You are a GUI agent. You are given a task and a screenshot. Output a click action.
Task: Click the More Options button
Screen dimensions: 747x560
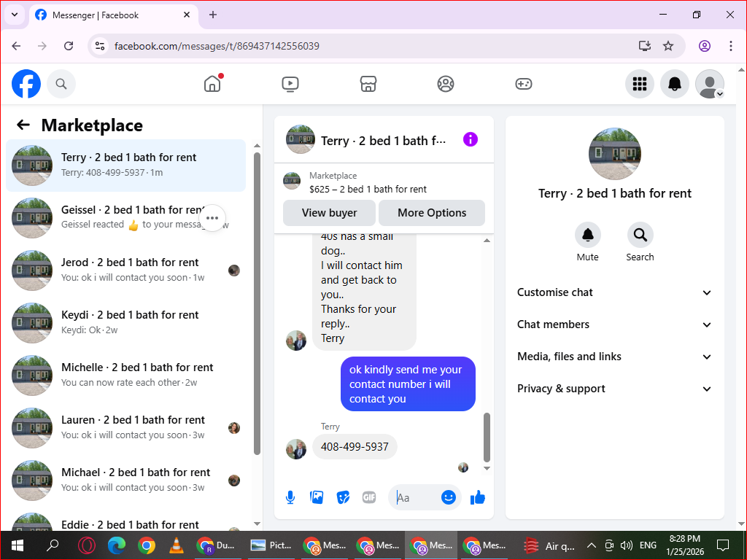click(432, 213)
